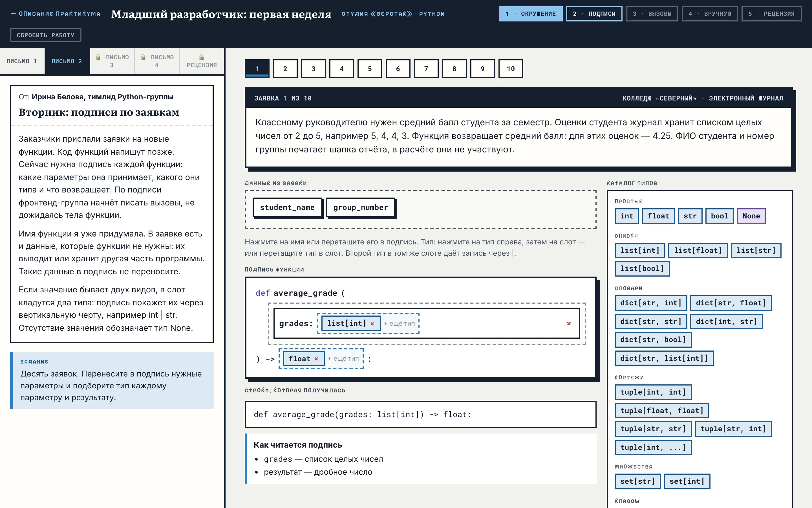Open stage 3 Вызовы
Viewport: 812px width, 508px height.
coord(652,14)
